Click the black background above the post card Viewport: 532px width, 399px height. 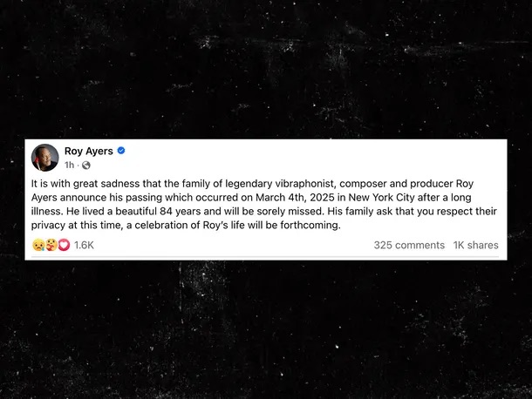click(x=266, y=70)
